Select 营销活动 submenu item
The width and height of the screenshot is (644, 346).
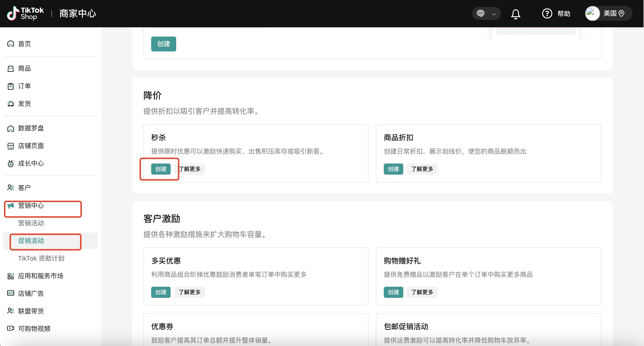pos(31,223)
